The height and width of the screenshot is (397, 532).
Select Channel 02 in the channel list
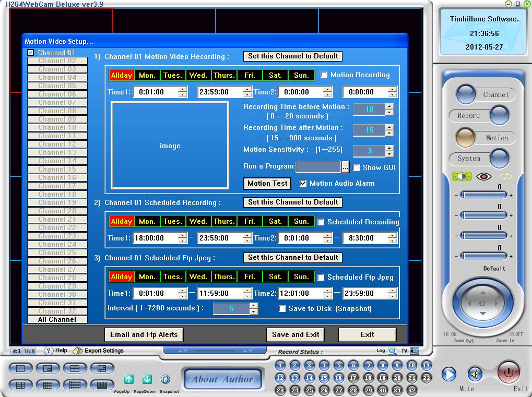57,61
